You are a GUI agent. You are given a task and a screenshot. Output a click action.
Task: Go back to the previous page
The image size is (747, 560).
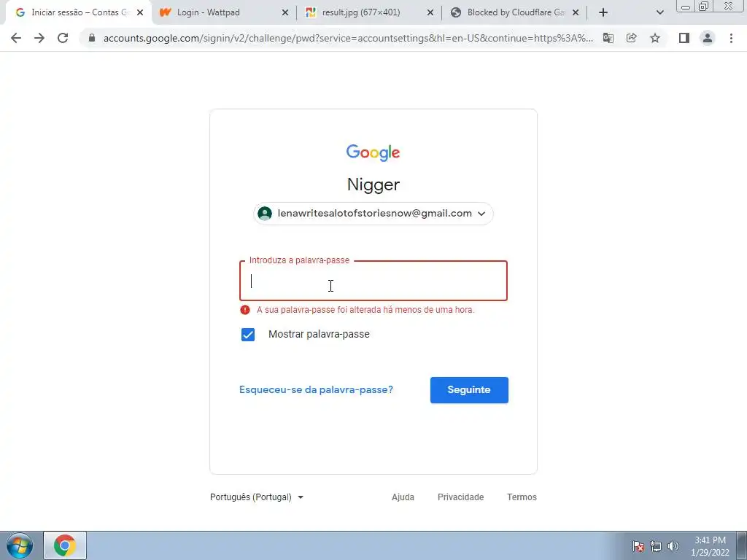pos(16,38)
